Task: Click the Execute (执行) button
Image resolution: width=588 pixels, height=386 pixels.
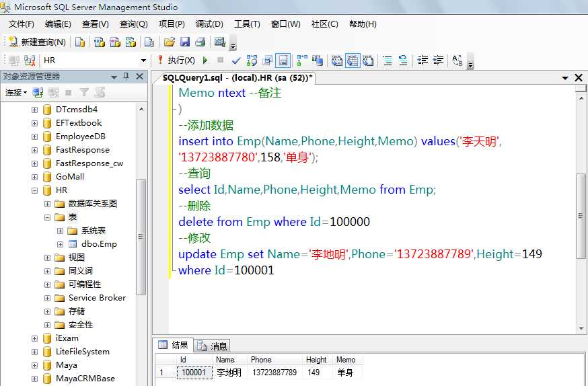Action: (176, 61)
